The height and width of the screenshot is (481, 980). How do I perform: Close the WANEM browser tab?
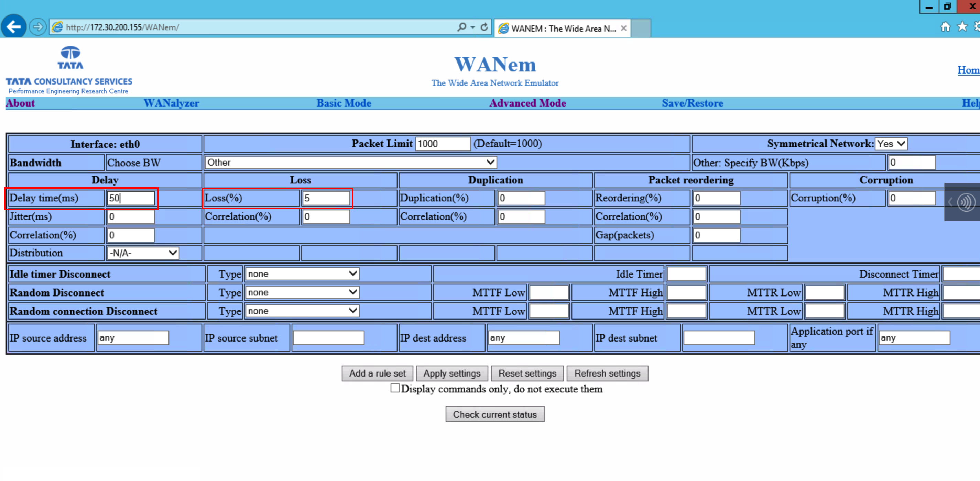[x=623, y=28]
